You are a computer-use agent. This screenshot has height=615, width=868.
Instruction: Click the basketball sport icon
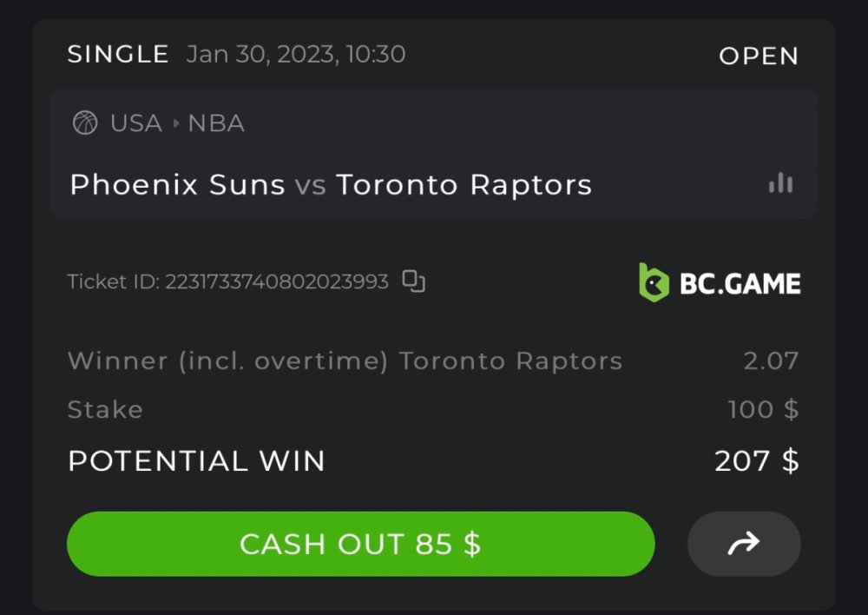tap(85, 123)
